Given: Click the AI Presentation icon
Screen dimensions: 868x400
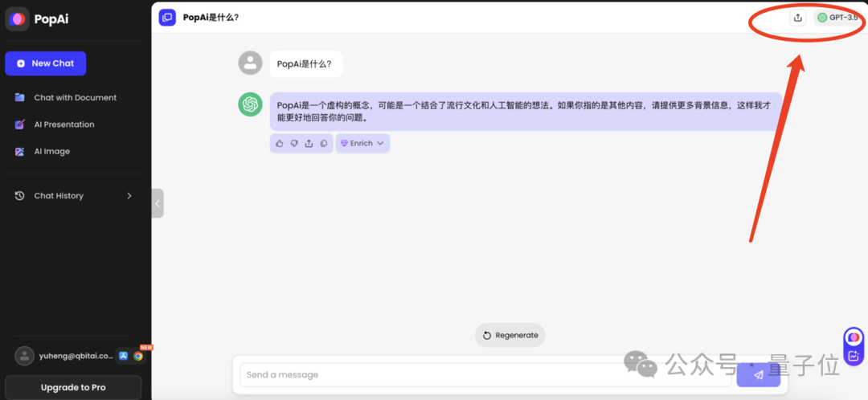Looking at the screenshot, I should [x=20, y=124].
